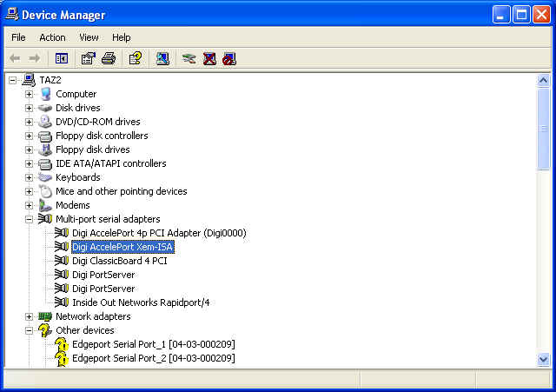
Task: Select Digi ClassicBoard 4 PCI device
Action: (119, 261)
